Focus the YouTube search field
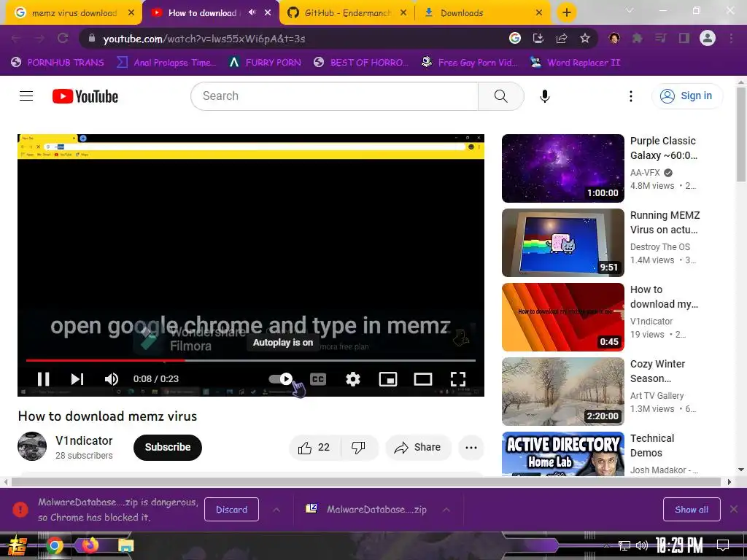The image size is (747, 560). pyautogui.click(x=334, y=96)
